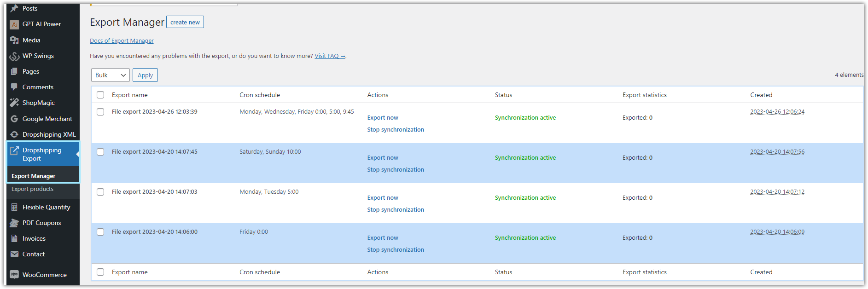This screenshot has height=289, width=868.
Task: Click the WP Swings logo icon
Action: (14, 56)
